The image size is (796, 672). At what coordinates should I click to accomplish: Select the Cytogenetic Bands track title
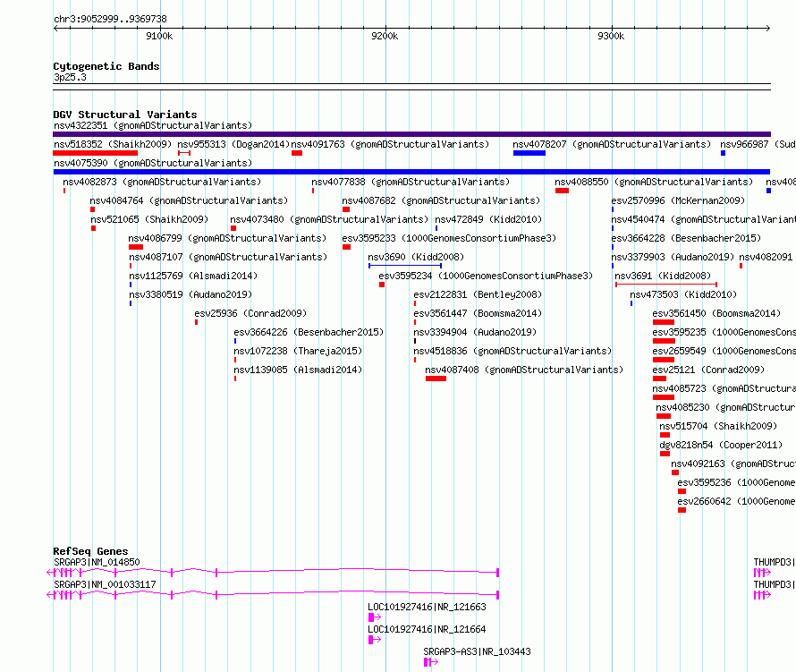pyautogui.click(x=106, y=66)
